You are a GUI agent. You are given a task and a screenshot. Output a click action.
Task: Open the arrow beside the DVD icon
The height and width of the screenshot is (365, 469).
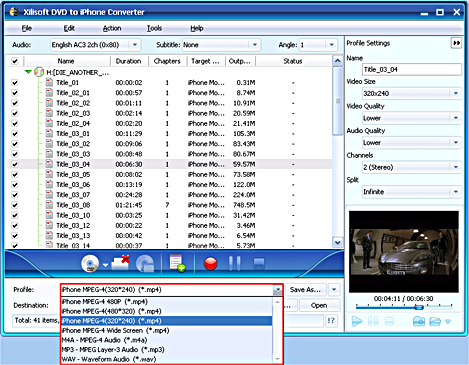(105, 265)
